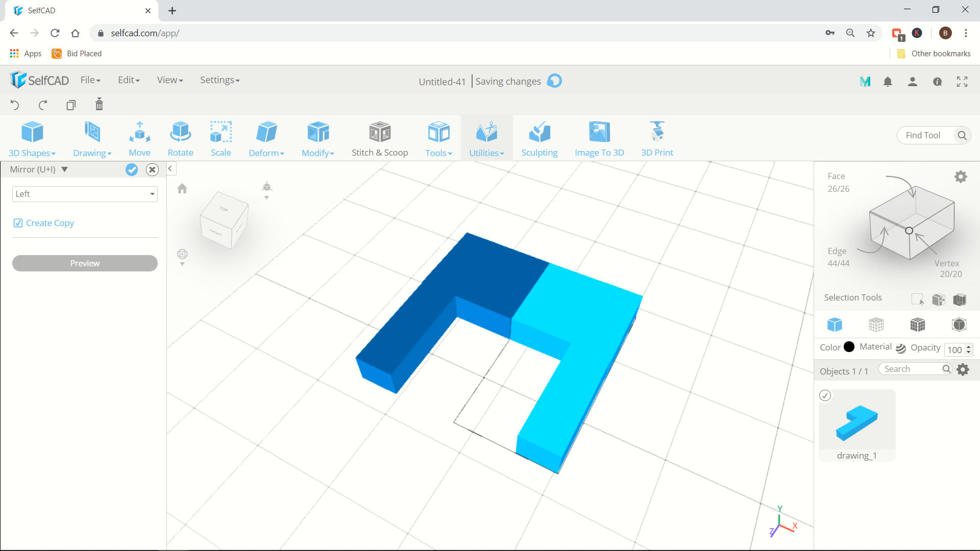Adjust the Opacity value stepper
The width and height of the screenshot is (980, 551).
tap(968, 349)
